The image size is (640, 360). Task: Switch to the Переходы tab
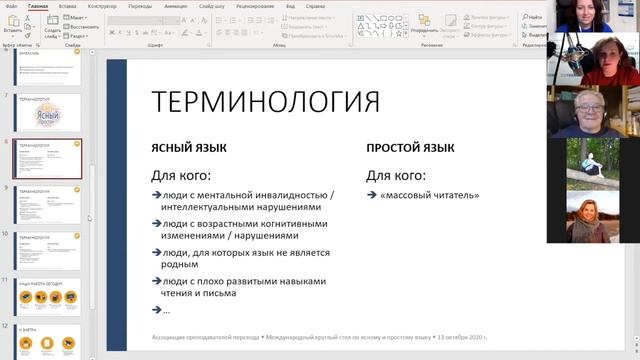[140, 6]
